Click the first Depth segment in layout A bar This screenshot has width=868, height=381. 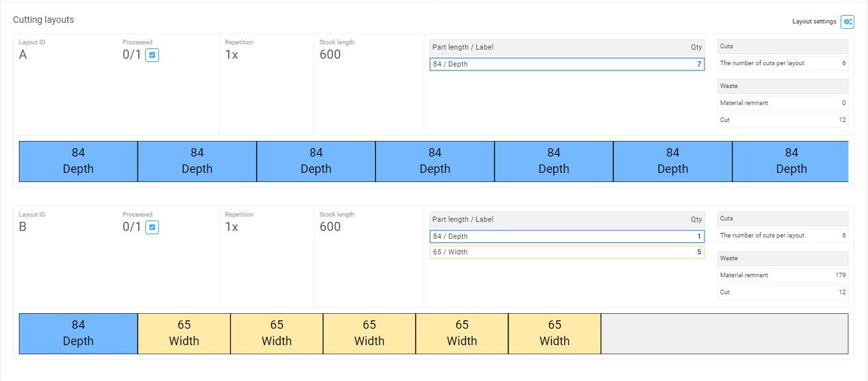tap(78, 161)
